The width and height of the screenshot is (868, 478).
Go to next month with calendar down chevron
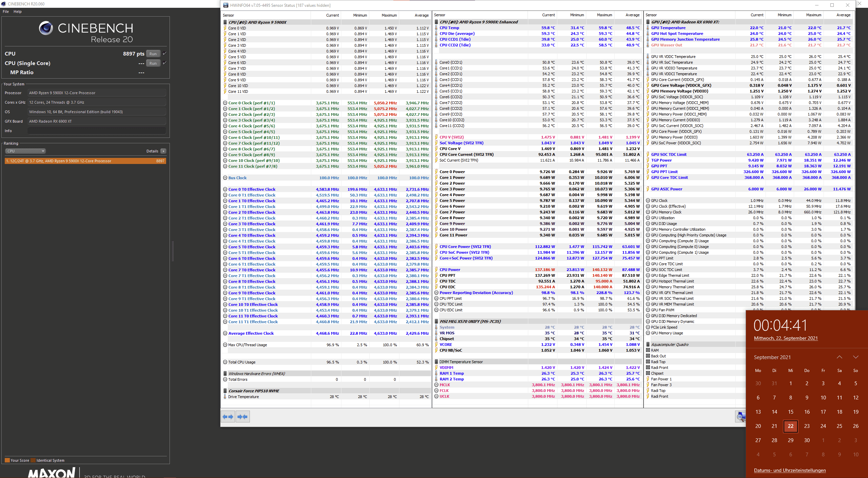(856, 357)
